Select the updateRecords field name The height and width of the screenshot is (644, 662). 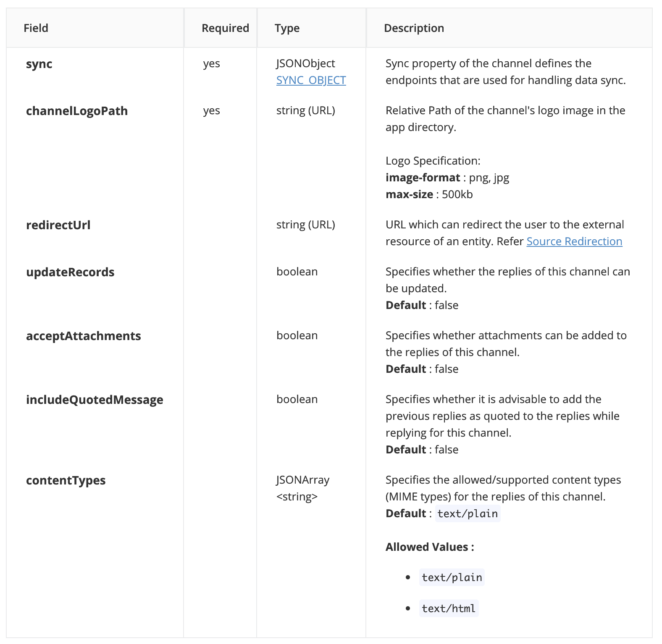coord(70,272)
